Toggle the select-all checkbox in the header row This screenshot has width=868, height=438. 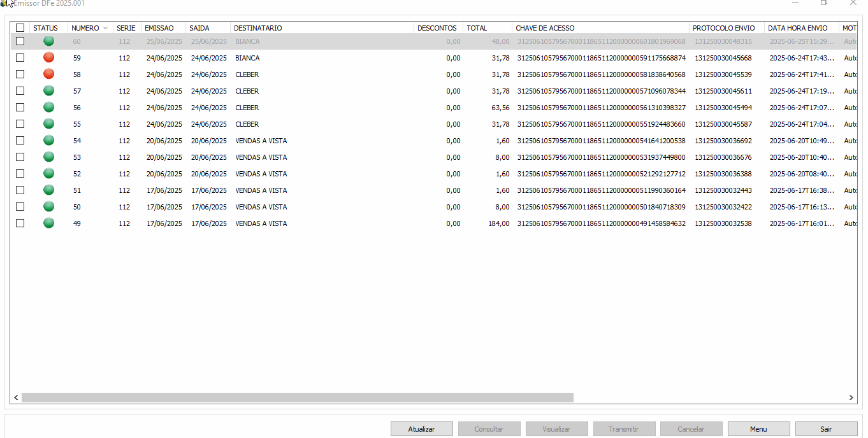(20, 27)
